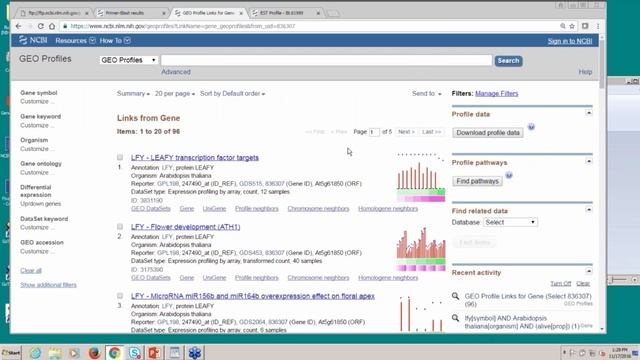
Task: Jump to Last results page
Action: 431,132
